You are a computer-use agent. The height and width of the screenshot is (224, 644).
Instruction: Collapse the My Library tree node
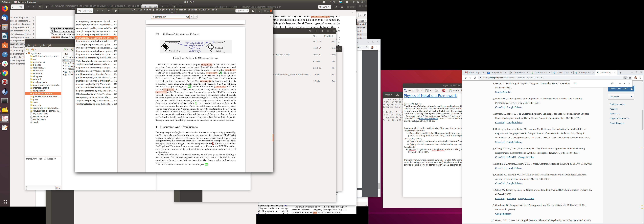tap(26, 53)
